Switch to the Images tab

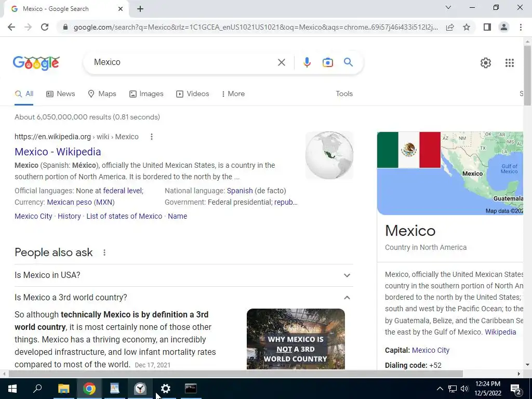coord(146,94)
